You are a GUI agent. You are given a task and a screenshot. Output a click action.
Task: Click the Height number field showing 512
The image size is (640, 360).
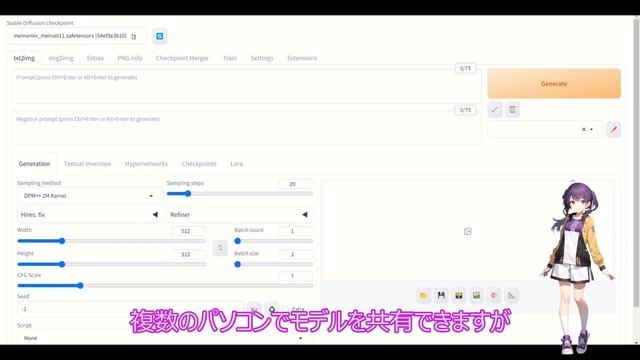click(x=189, y=254)
